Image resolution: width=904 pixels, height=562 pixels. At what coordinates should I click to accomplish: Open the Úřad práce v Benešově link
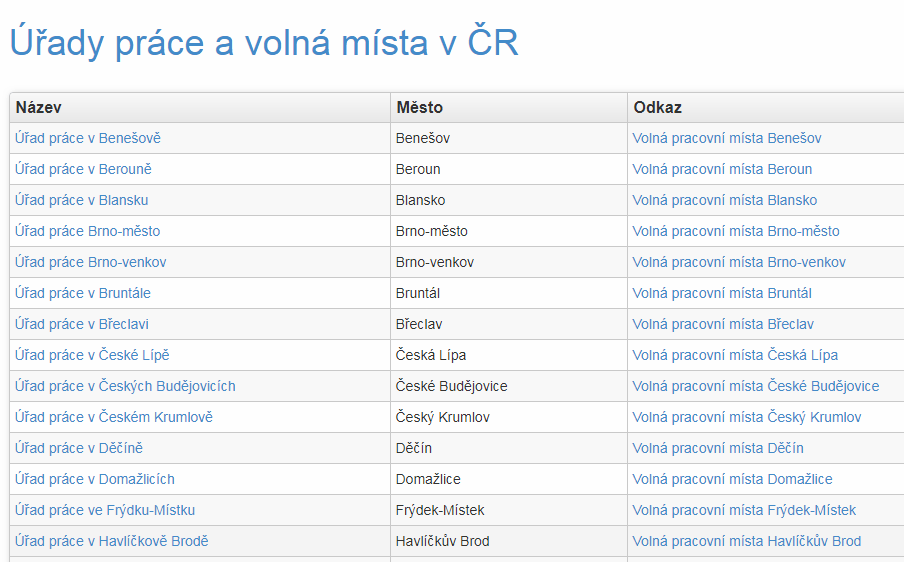point(87,138)
